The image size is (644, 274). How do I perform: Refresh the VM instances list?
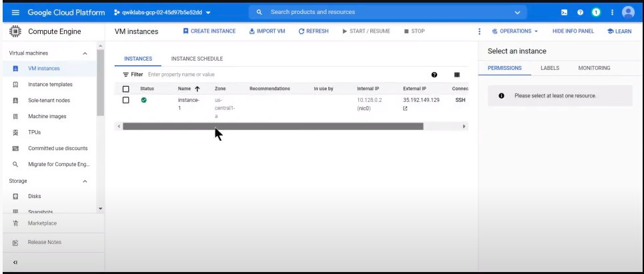[x=314, y=31]
